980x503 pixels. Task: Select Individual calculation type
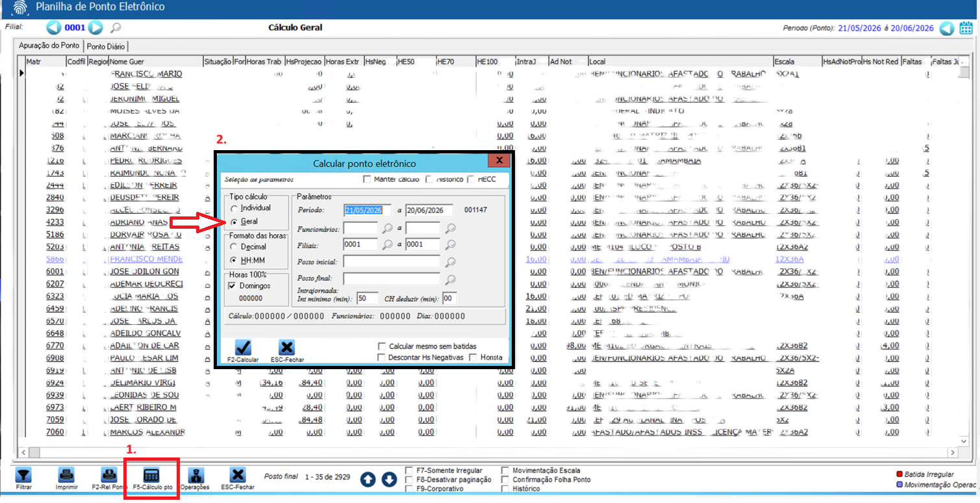coord(234,208)
